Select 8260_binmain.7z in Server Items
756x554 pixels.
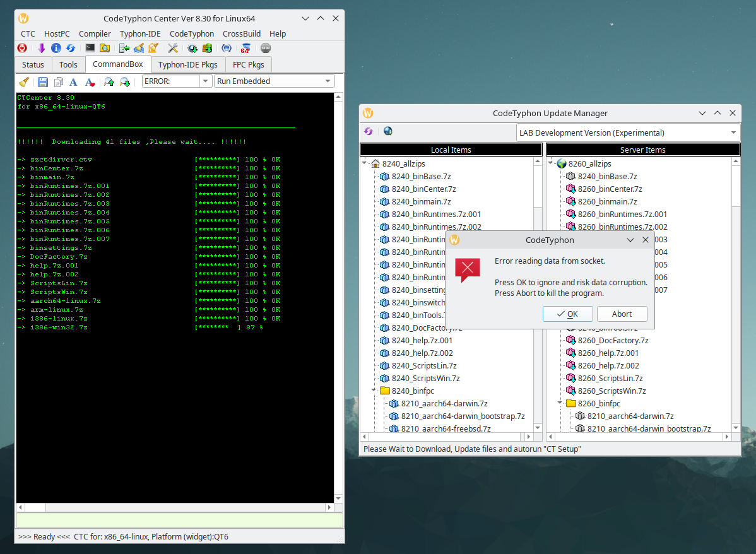coord(607,201)
